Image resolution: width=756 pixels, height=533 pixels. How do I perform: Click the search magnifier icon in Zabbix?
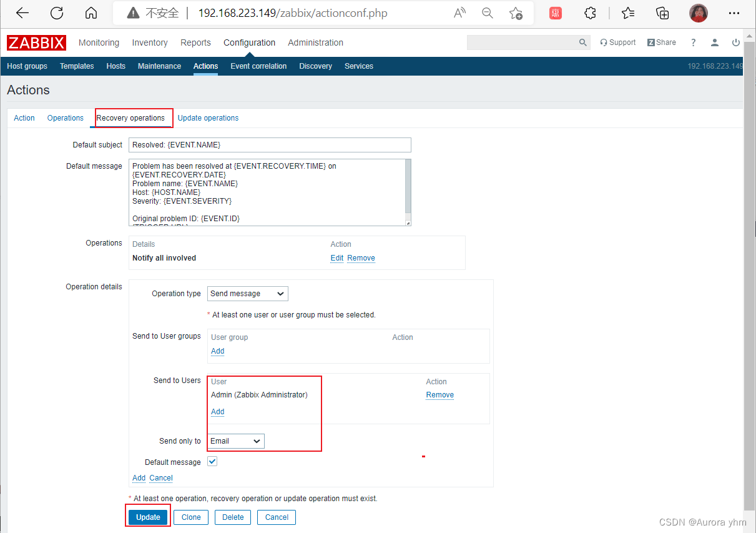click(x=583, y=42)
